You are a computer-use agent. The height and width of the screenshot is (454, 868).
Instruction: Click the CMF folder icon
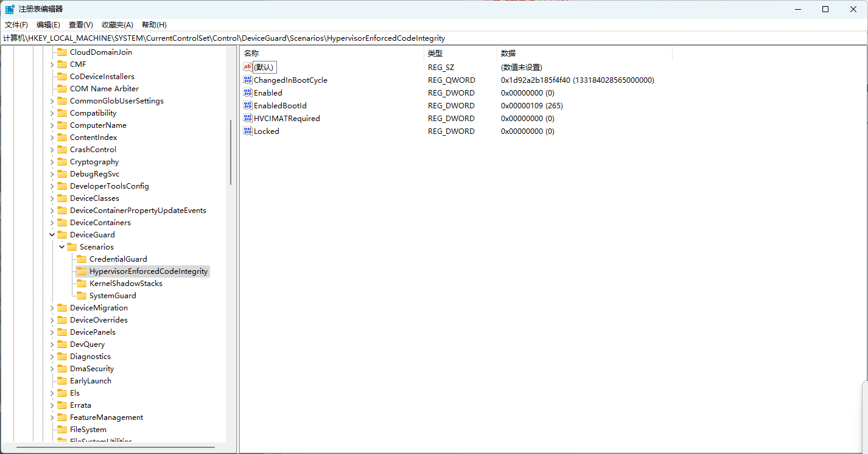pos(62,64)
